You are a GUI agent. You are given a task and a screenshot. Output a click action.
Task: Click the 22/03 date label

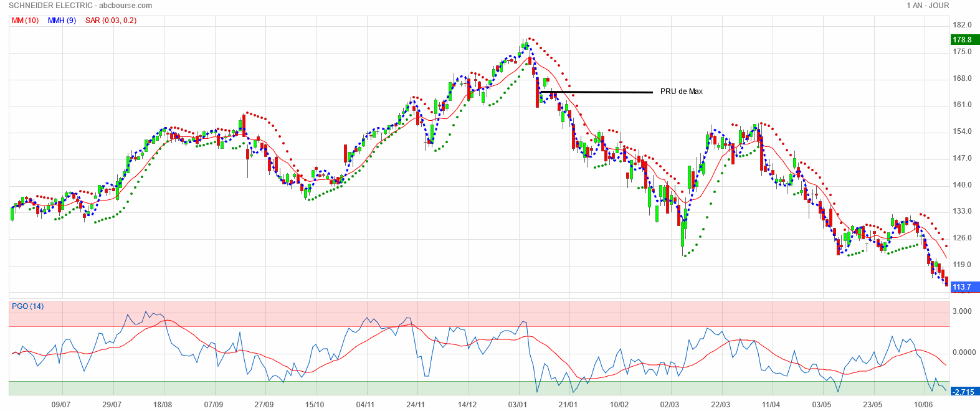[721, 405]
